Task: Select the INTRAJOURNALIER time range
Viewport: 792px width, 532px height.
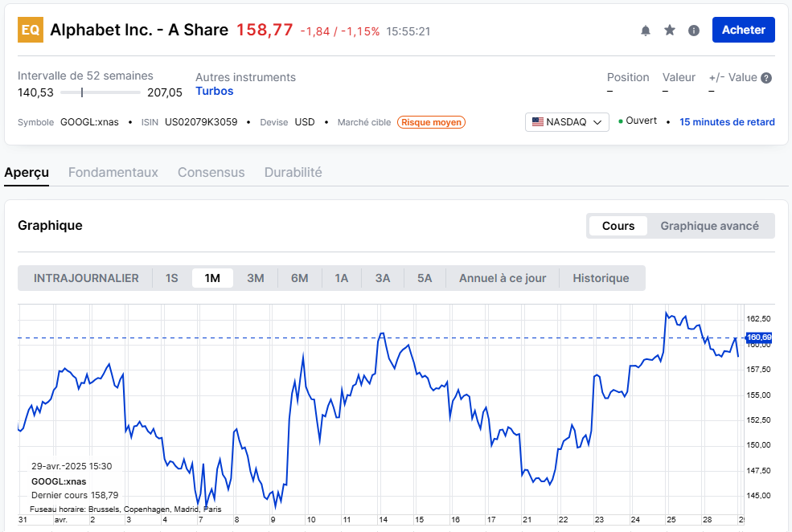Action: [86, 278]
